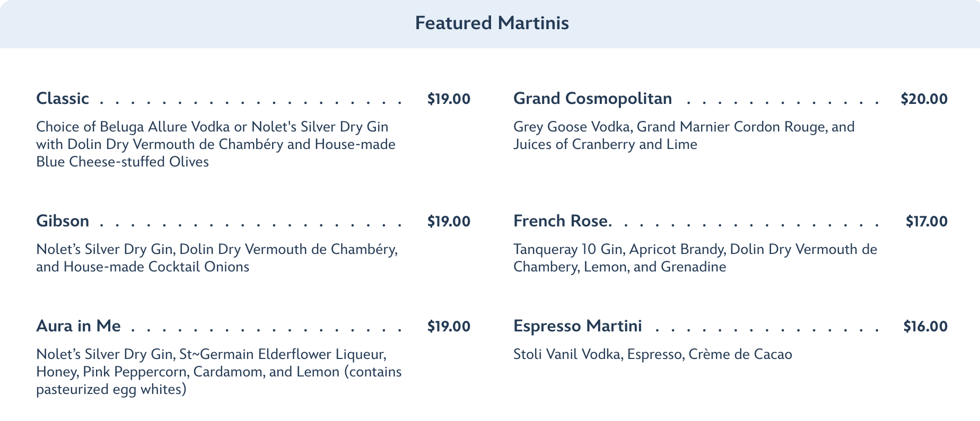Select the Aura in Me title
980x421 pixels.
point(78,326)
